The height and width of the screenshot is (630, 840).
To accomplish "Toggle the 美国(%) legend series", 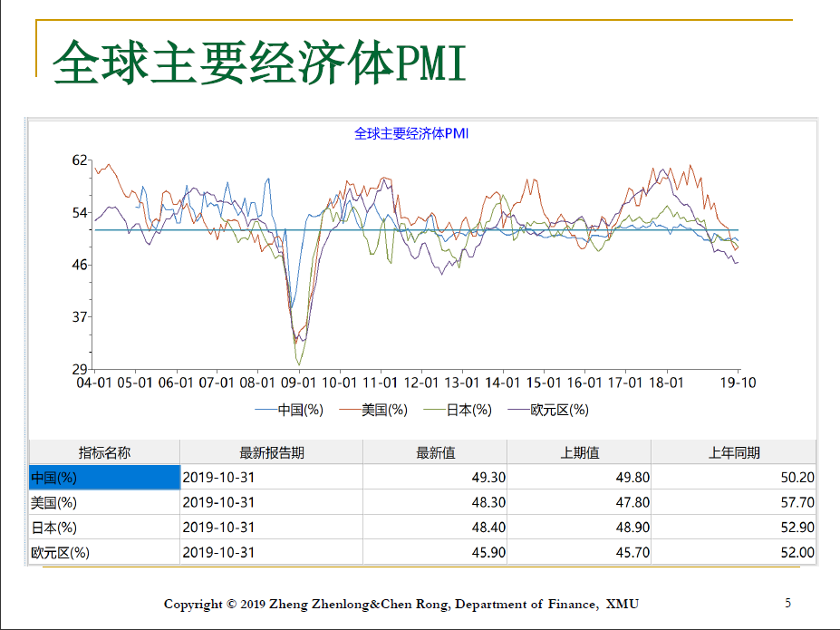I will (373, 410).
